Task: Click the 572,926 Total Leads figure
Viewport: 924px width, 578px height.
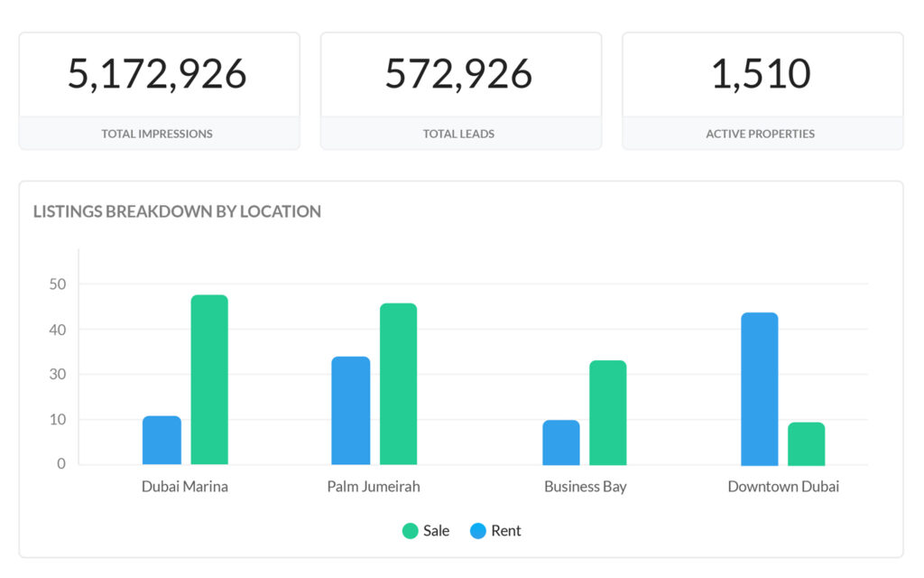Action: point(460,75)
